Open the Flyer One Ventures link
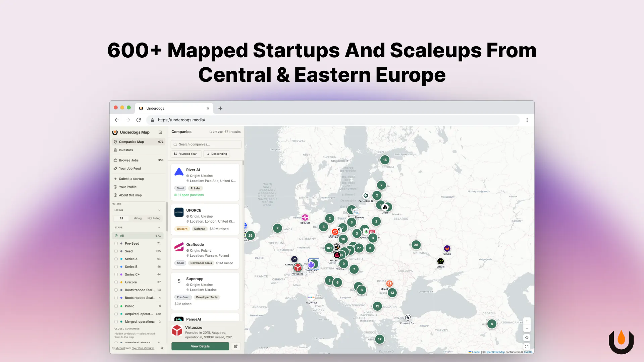Screen dimensions: 644x362 coord(143,348)
